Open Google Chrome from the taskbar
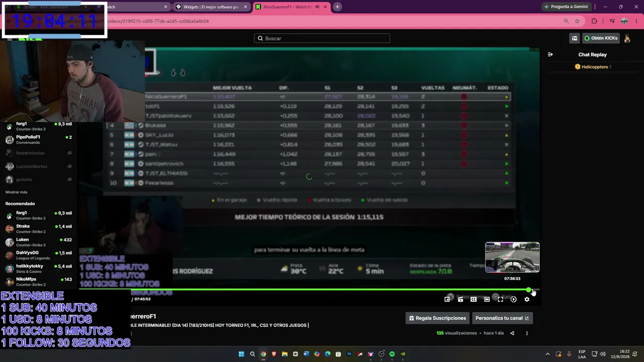 click(263, 354)
